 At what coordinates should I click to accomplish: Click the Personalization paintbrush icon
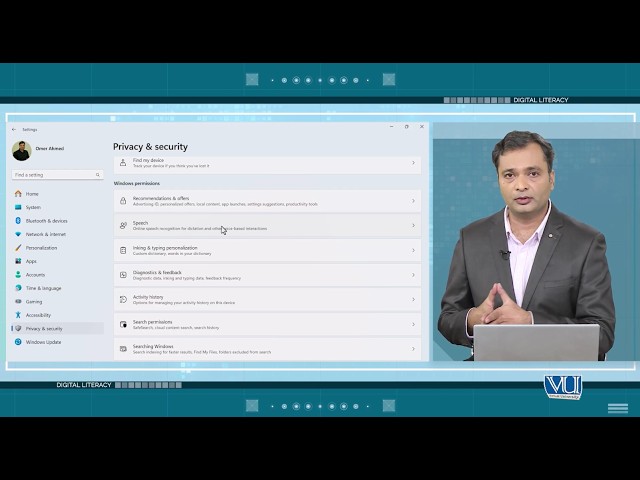click(18, 248)
